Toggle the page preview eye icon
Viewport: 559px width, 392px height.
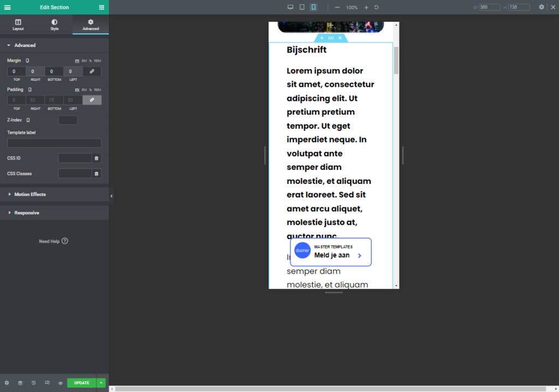(60, 383)
